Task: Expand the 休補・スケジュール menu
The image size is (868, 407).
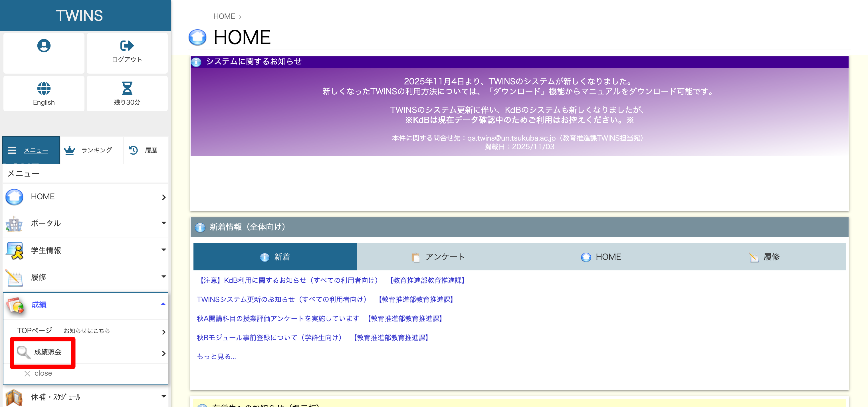Action: click(163, 396)
